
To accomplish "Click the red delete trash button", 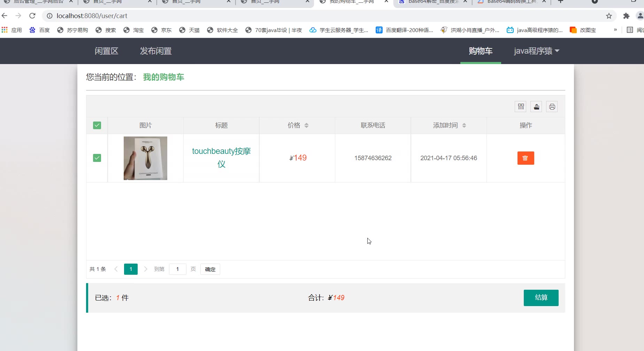I will pos(526,158).
